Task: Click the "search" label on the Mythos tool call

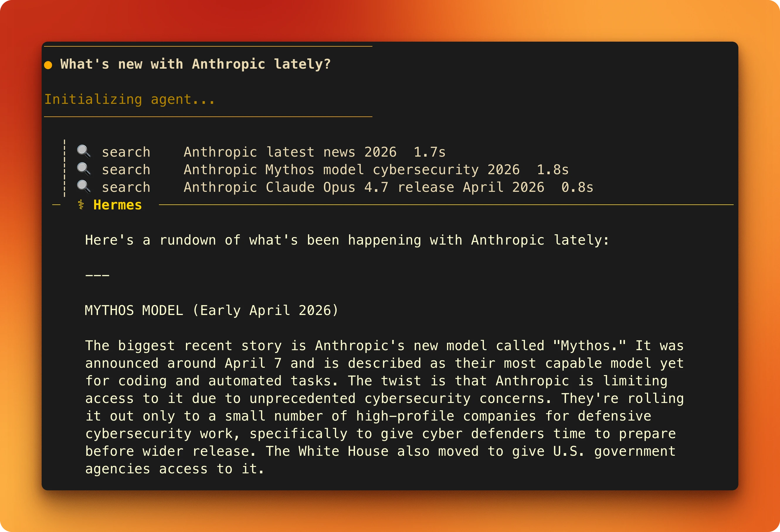Action: click(x=126, y=170)
